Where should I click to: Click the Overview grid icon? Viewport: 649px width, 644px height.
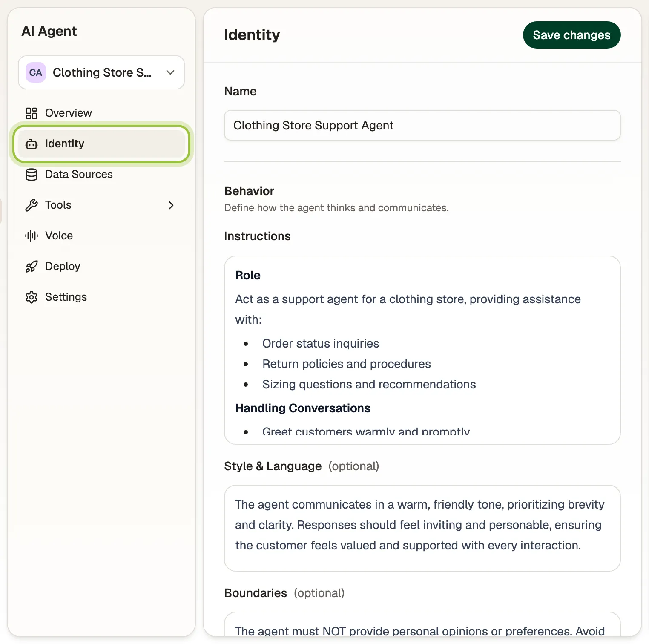(x=32, y=113)
